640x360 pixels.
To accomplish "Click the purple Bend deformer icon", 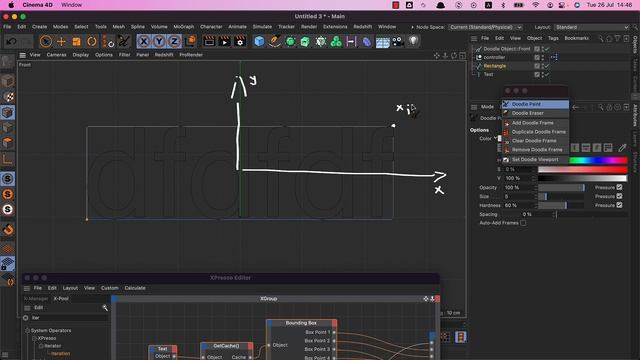I will click(367, 41).
